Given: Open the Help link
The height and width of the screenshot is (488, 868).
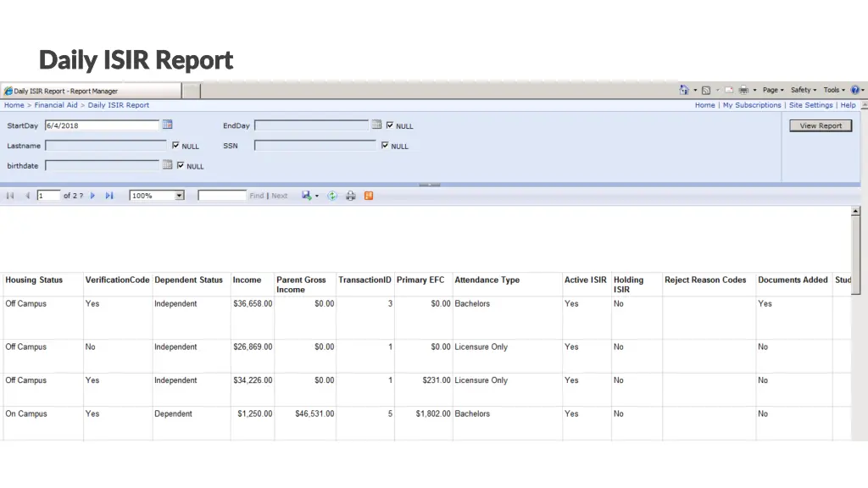Looking at the screenshot, I should [x=848, y=105].
